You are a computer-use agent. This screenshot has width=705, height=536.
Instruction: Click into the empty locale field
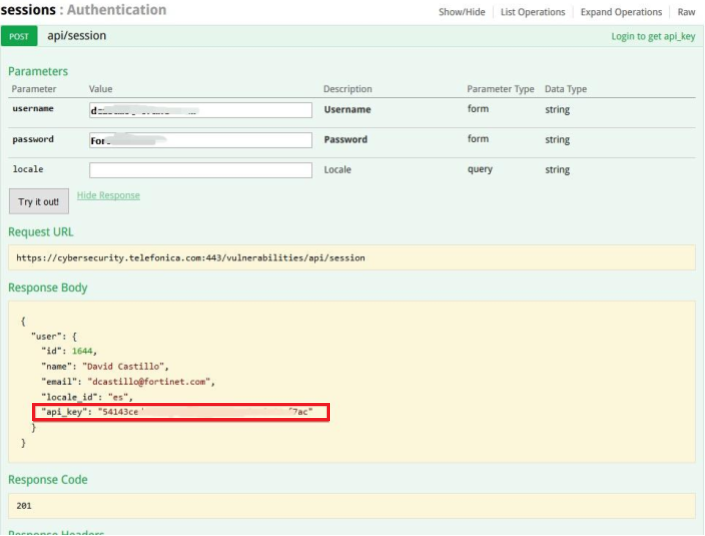[200, 170]
